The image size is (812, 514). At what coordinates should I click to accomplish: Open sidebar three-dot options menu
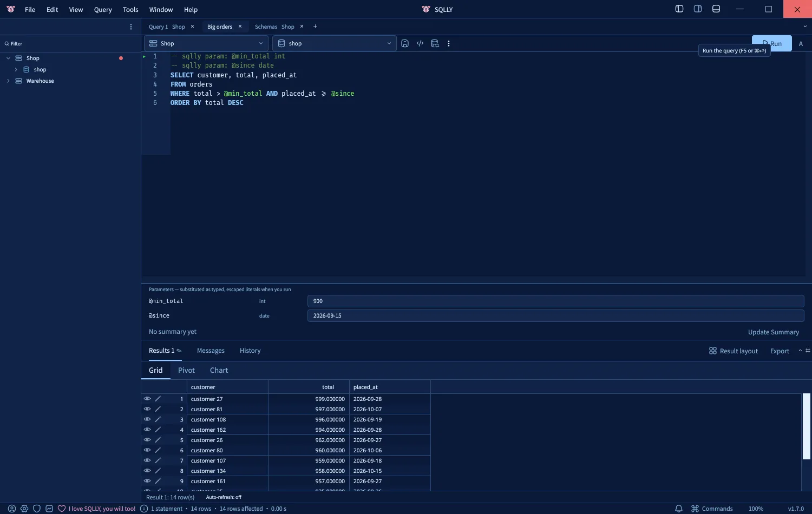point(131,27)
